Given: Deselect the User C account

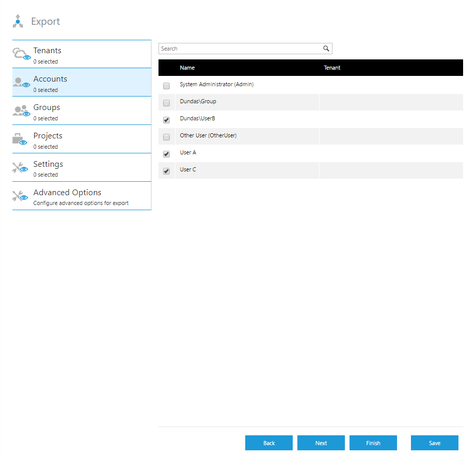Looking at the screenshot, I should tap(166, 171).
